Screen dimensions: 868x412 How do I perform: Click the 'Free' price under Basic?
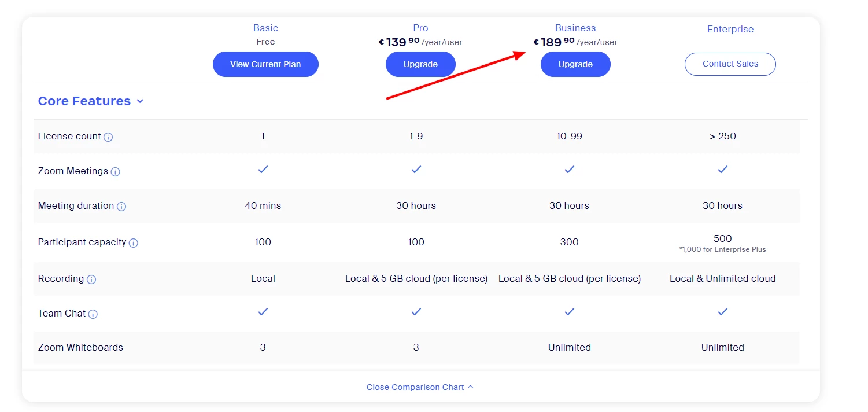pyautogui.click(x=265, y=42)
